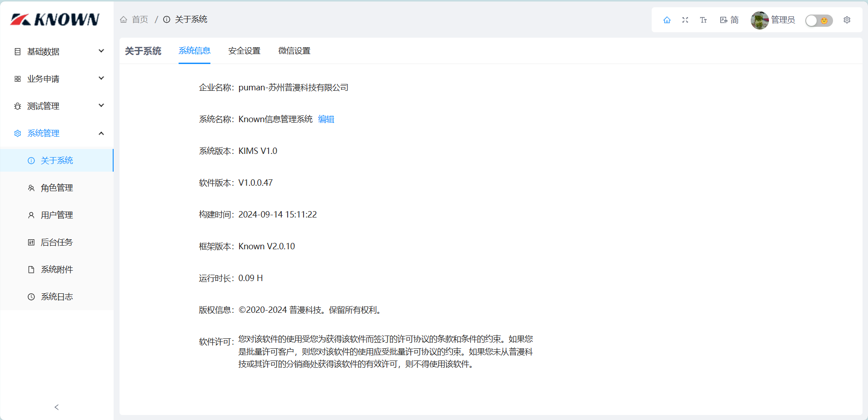Open the settings gear icon at top right

pos(847,20)
